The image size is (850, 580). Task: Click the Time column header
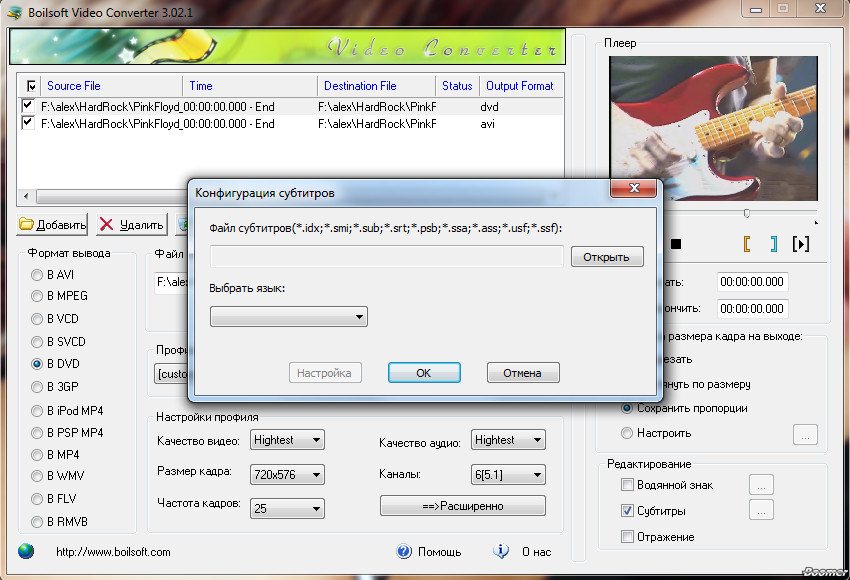point(250,86)
